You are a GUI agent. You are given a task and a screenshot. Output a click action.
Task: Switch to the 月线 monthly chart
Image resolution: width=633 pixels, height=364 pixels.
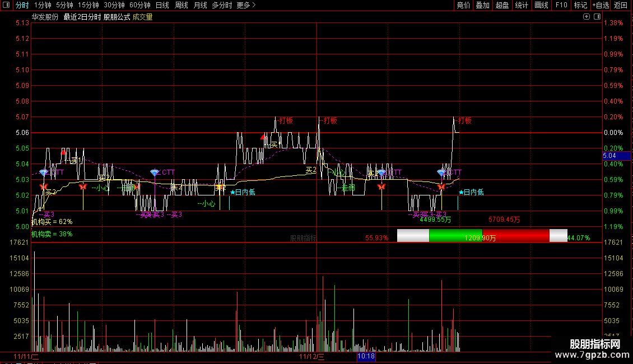pyautogui.click(x=200, y=5)
